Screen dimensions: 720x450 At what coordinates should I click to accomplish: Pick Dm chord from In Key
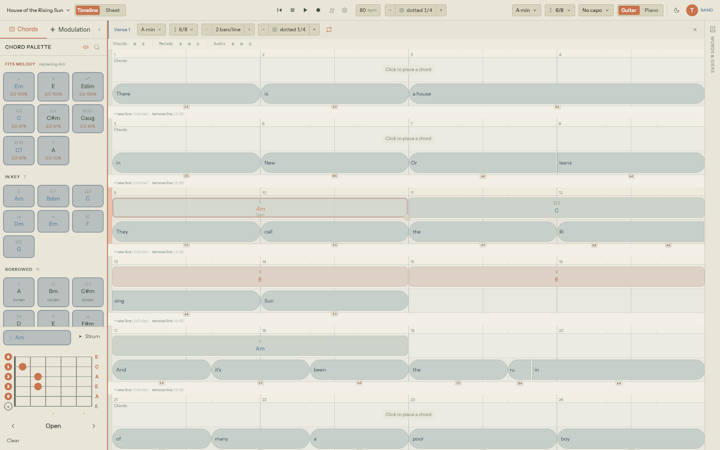[x=19, y=221]
